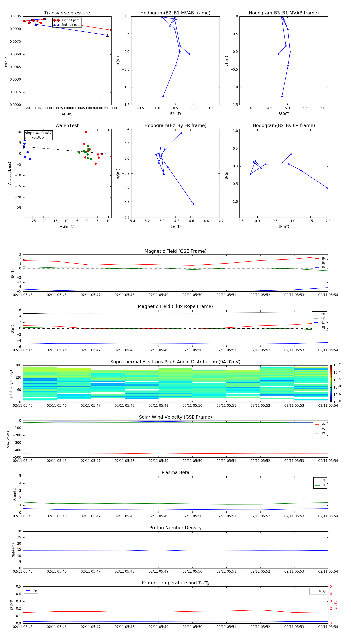Image resolution: width=351 pixels, height=644 pixels.
Task: Click the lowest point in B2_B1 hodogram
Action: coord(163,96)
